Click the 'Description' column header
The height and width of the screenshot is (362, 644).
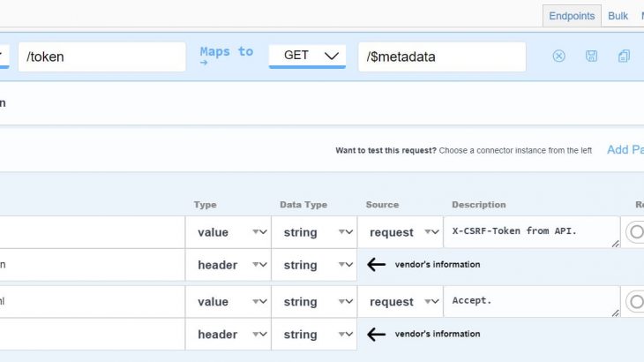click(x=479, y=205)
